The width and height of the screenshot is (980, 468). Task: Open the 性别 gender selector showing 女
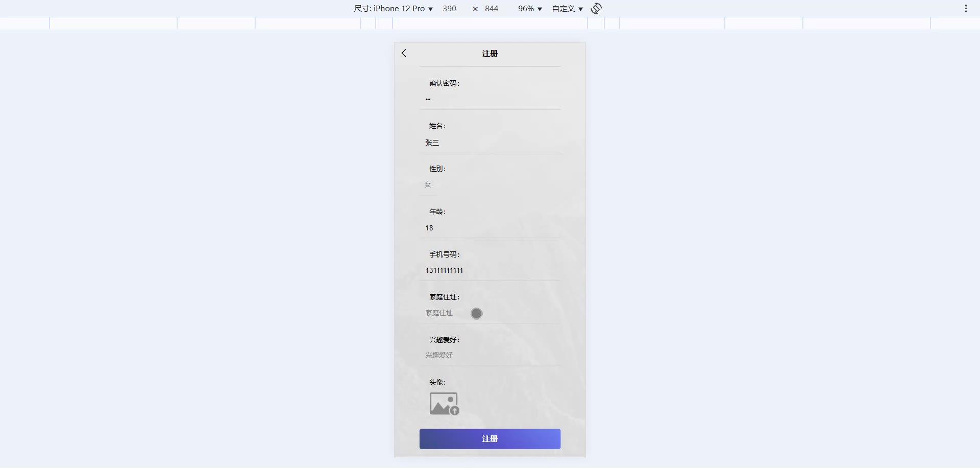[429, 185]
